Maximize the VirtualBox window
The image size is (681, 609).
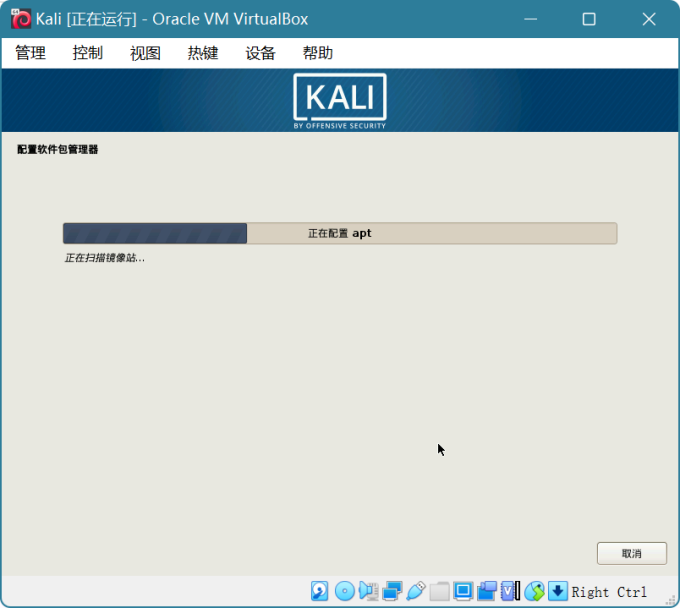(x=589, y=19)
